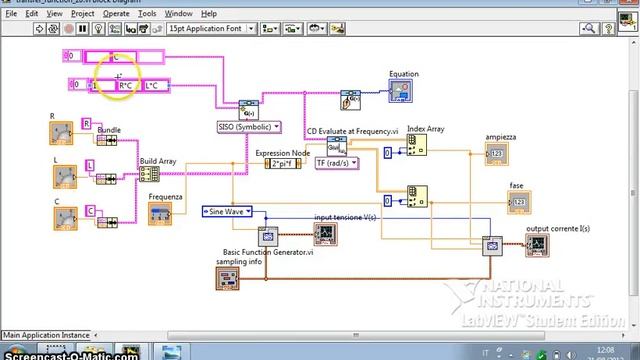Click the Search magnifier toolbar icon
Viewport: 640px width, 360px height.
tap(589, 29)
